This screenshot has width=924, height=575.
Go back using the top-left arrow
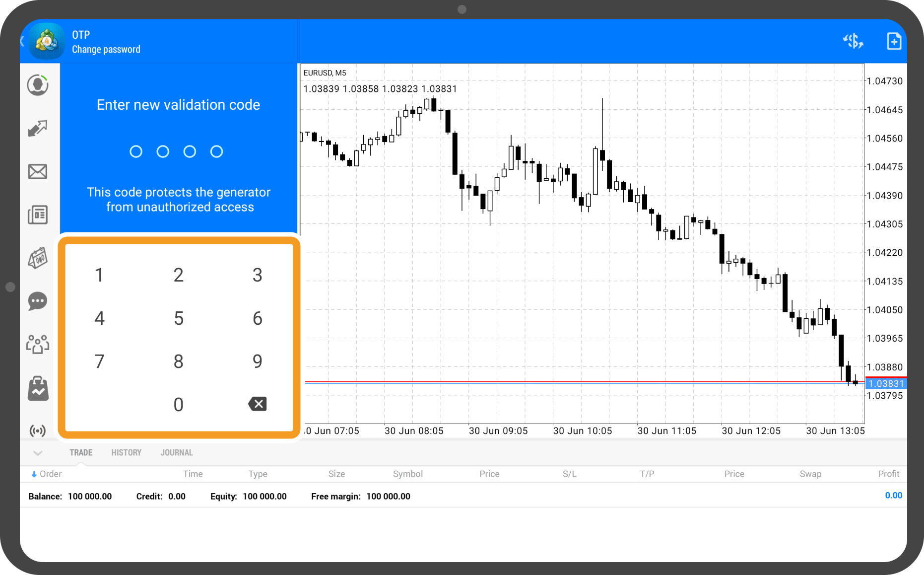[23, 41]
